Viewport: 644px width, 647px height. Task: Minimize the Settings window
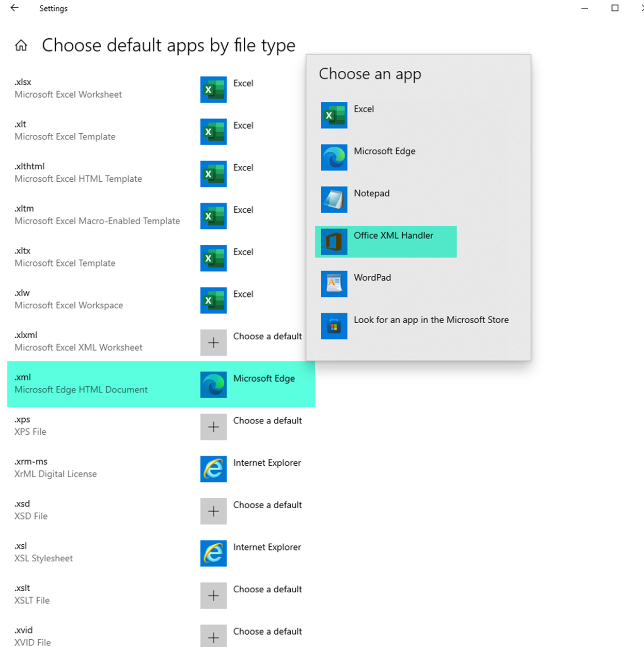pyautogui.click(x=585, y=8)
